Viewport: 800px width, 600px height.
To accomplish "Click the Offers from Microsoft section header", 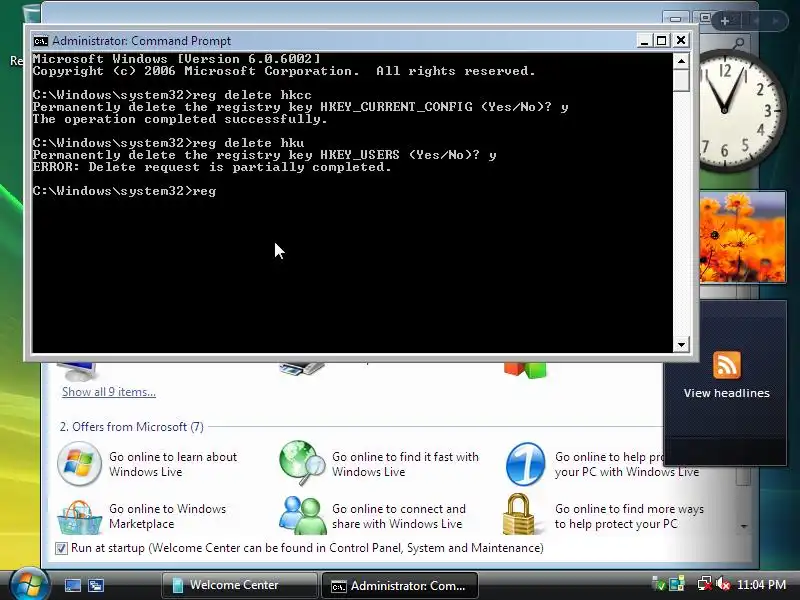I will 132,427.
